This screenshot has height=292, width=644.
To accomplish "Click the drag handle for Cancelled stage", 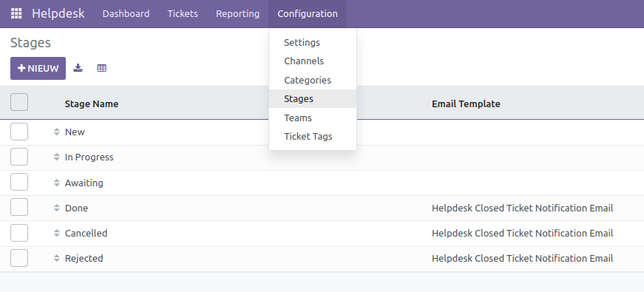I will [x=57, y=234].
